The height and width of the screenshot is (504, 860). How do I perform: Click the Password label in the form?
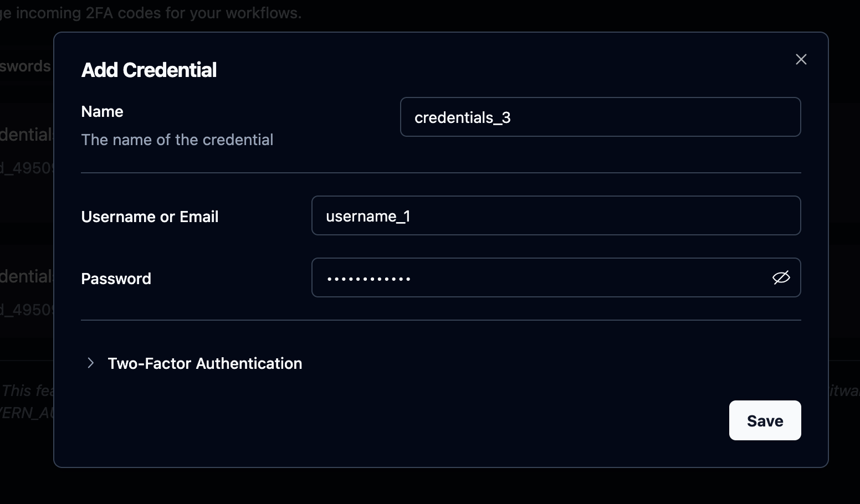coord(116,279)
